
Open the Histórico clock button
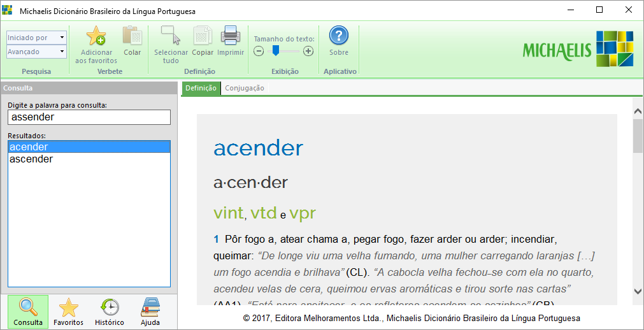click(x=110, y=311)
